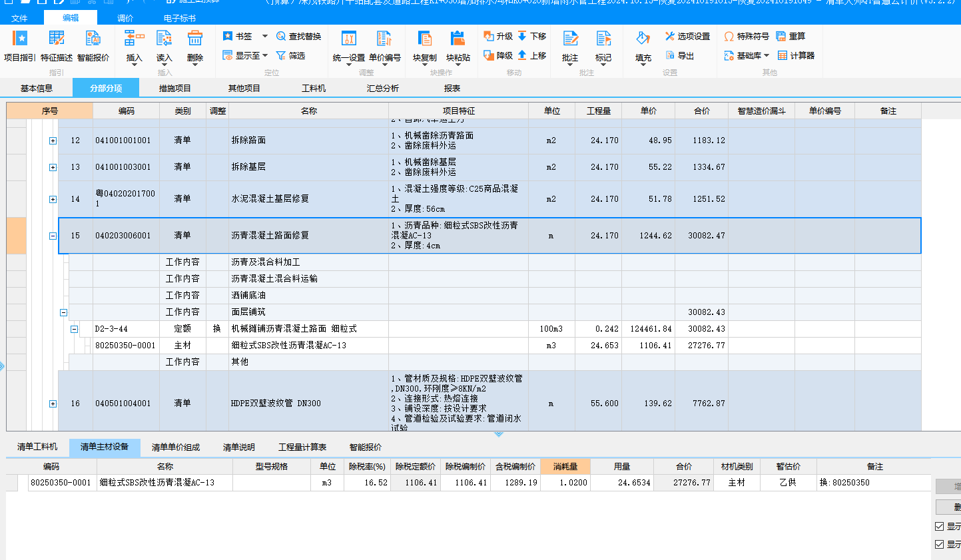
Task: Click the 洒铺底油 work content row
Action: [495, 296]
